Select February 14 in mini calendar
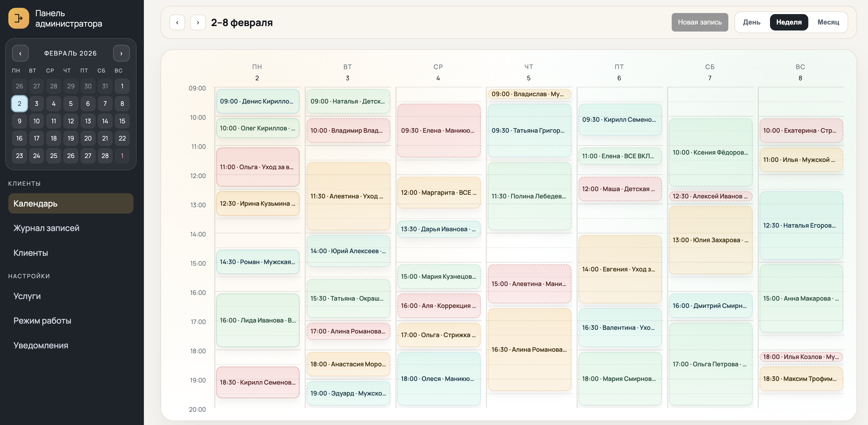The height and width of the screenshot is (425, 868). (105, 121)
